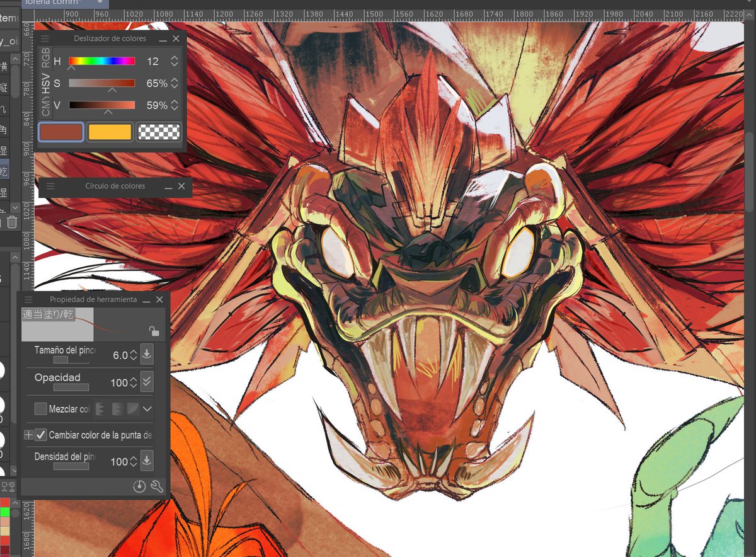Viewport: 756px width, 557px height.
Task: Select the second color mixing mode icon
Action: [x=117, y=409]
